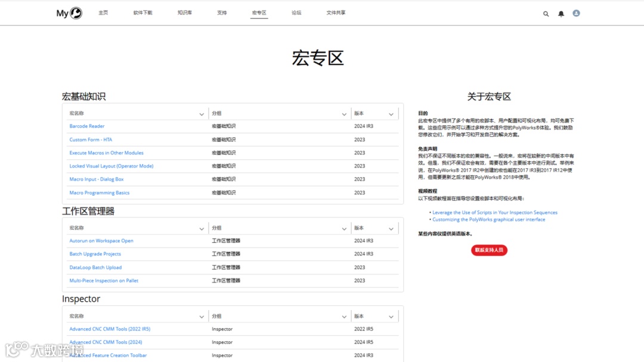
Task: Click the Inspector section heading
Action: pyautogui.click(x=81, y=299)
